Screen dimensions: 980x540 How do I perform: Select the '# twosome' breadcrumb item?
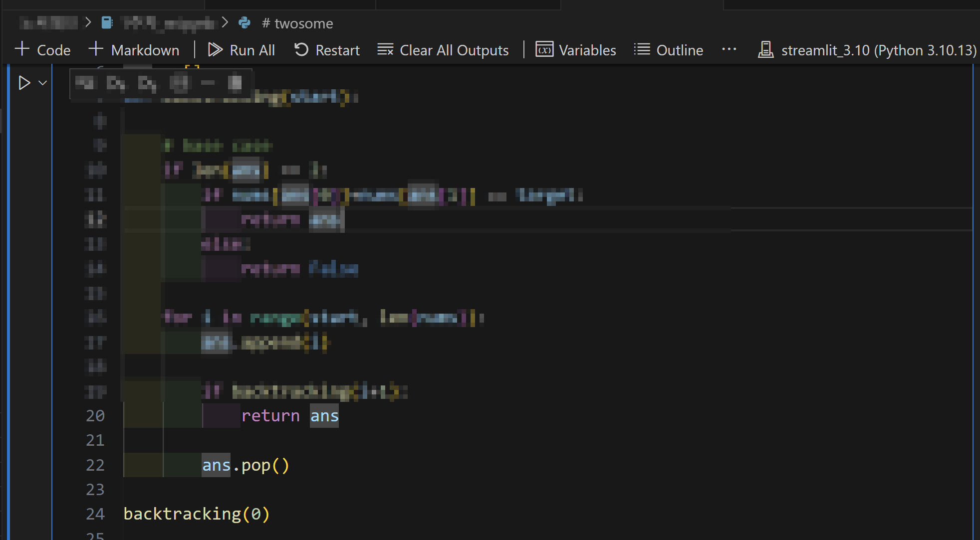pos(297,23)
